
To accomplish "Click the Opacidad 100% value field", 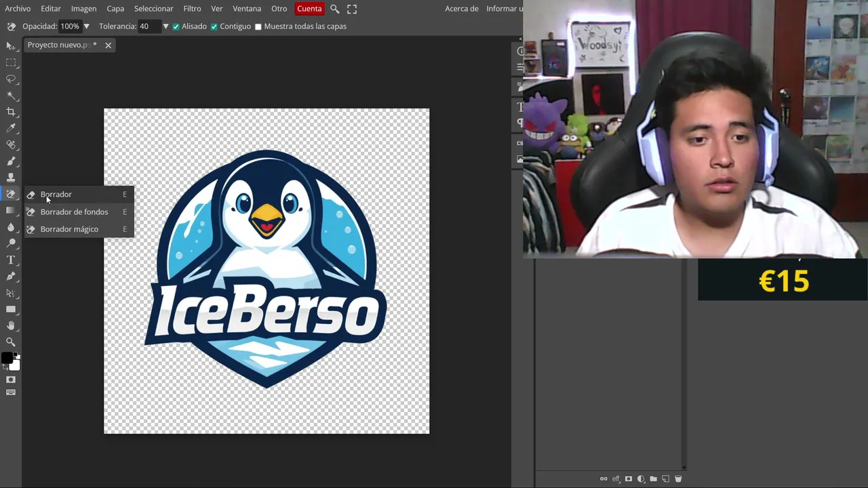I will click(x=70, y=26).
